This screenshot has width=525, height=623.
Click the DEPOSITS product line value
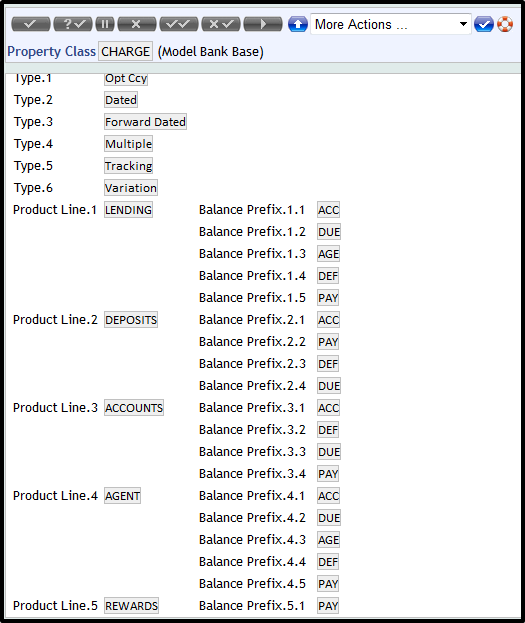pyautogui.click(x=131, y=320)
